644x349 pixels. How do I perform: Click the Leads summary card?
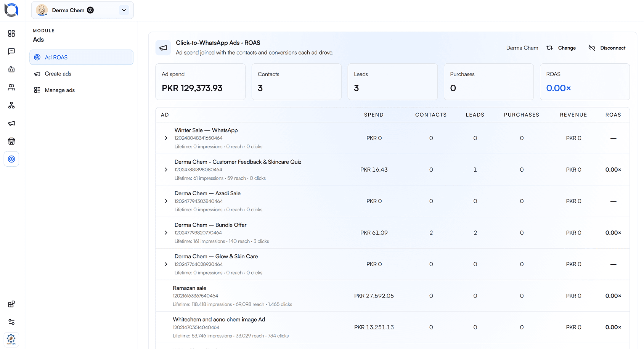point(393,82)
